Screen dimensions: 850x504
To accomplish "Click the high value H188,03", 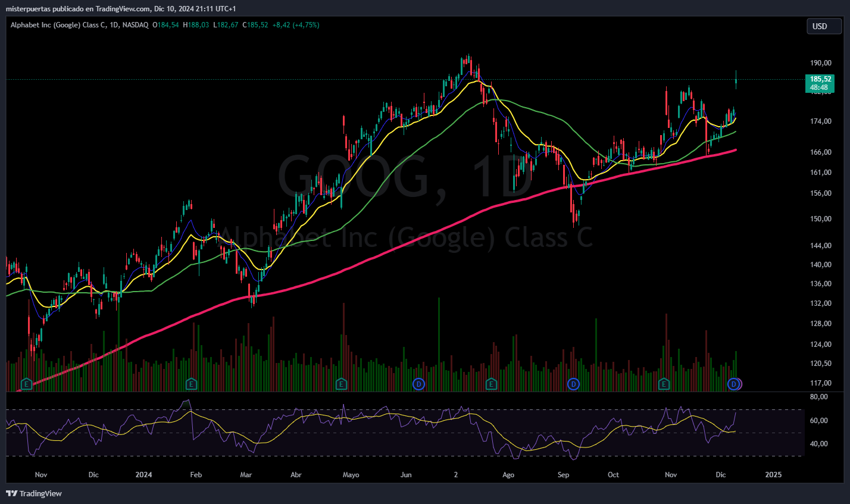I will (x=197, y=26).
